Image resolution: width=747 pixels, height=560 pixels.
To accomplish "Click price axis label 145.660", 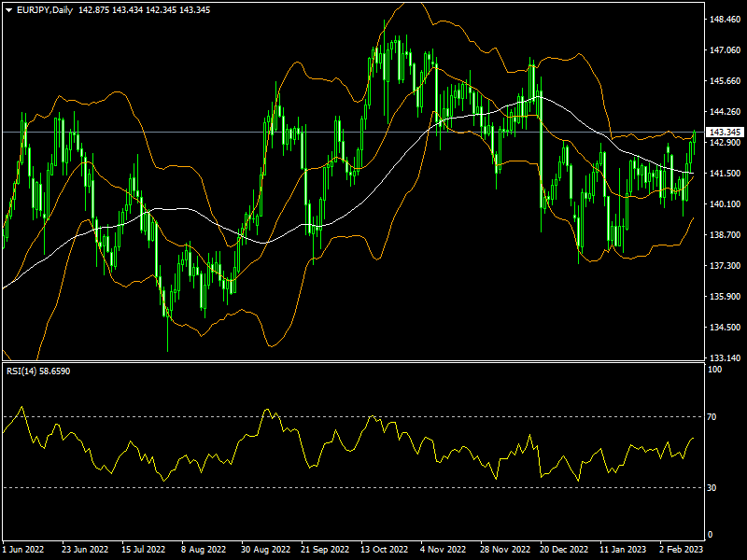I will [726, 81].
